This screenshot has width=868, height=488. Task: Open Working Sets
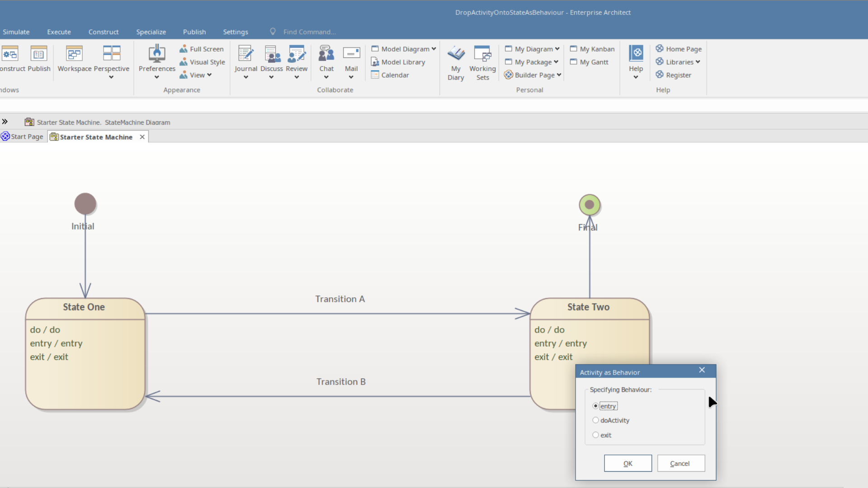(482, 62)
